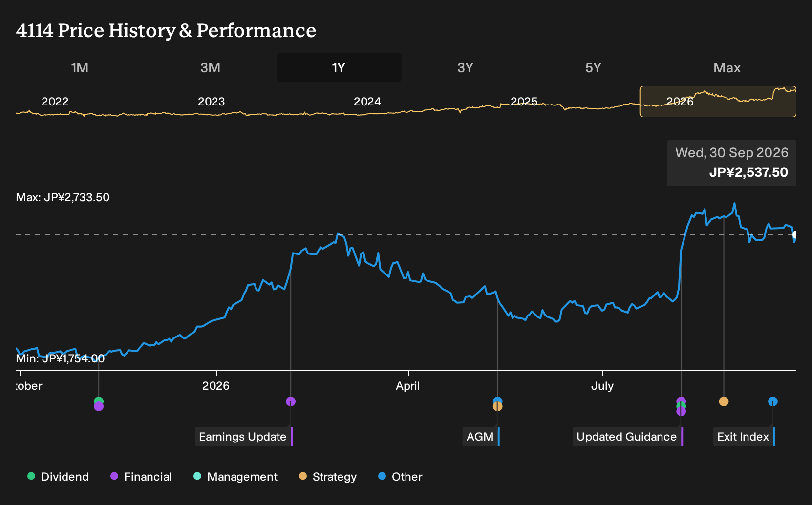Click the Earnings Update event label
Viewport: 812px width, 505px height.
tap(244, 437)
